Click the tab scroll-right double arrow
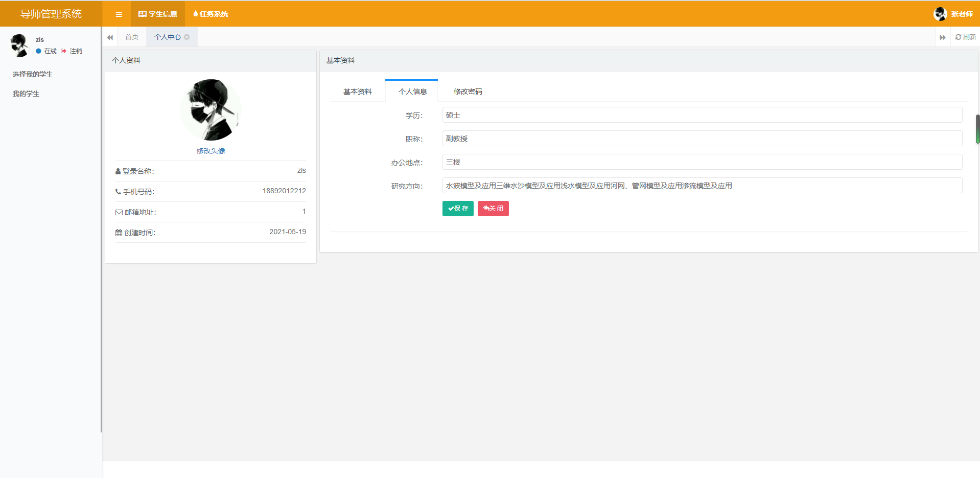The image size is (980, 478). tap(943, 37)
